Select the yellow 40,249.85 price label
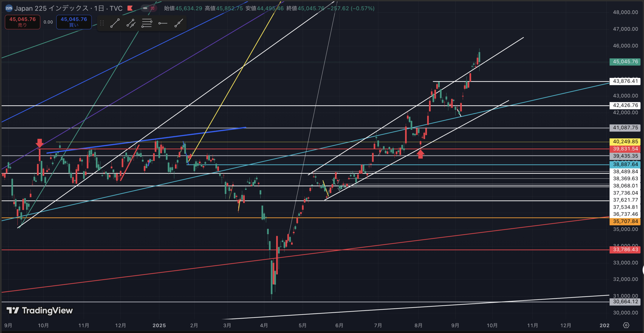Screen dimensions: 644x333 (625, 142)
